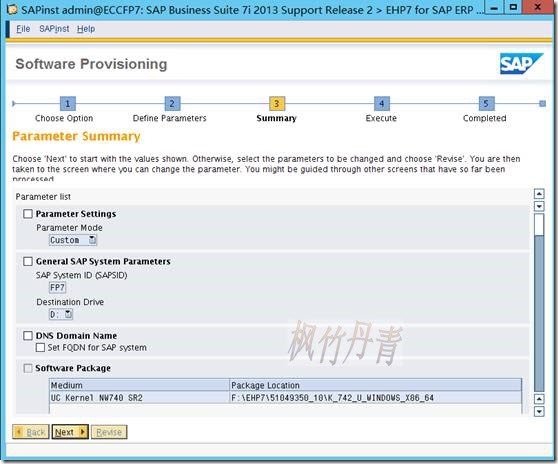Click the Destination Drive label
Image resolution: width=558 pixels, height=464 pixels.
(70, 302)
